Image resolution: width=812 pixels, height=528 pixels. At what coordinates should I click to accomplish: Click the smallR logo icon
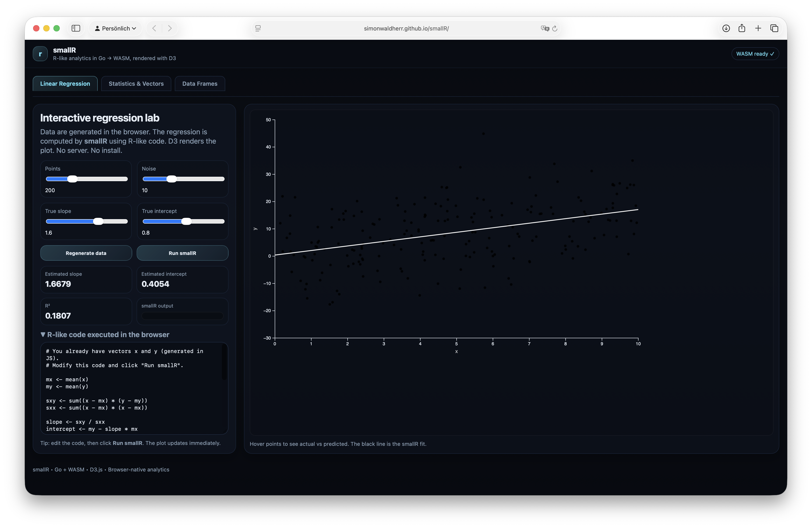(x=40, y=54)
